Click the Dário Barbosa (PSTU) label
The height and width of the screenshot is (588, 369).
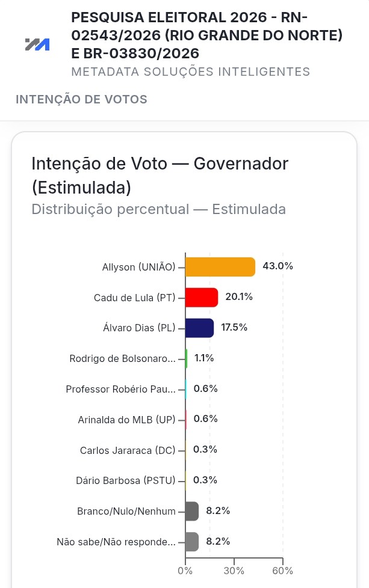126,481
